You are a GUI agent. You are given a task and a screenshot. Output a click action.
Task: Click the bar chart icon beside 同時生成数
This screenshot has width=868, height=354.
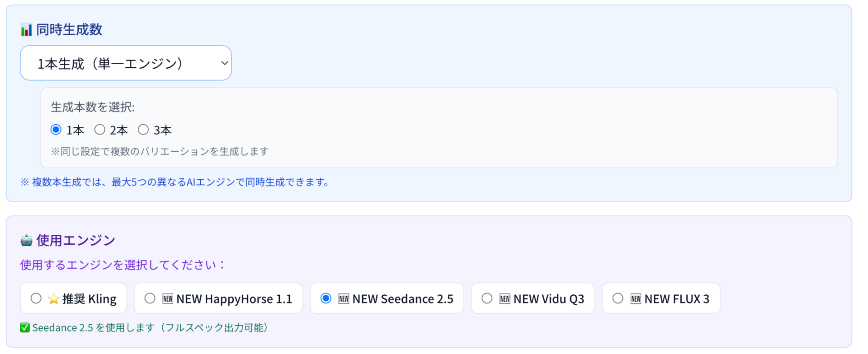26,30
